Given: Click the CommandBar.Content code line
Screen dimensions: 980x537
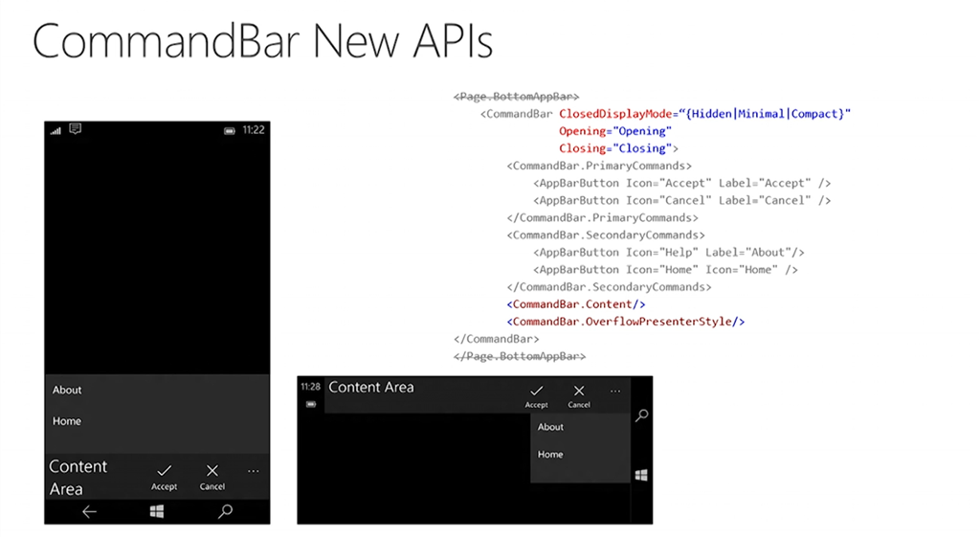Looking at the screenshot, I should [575, 304].
